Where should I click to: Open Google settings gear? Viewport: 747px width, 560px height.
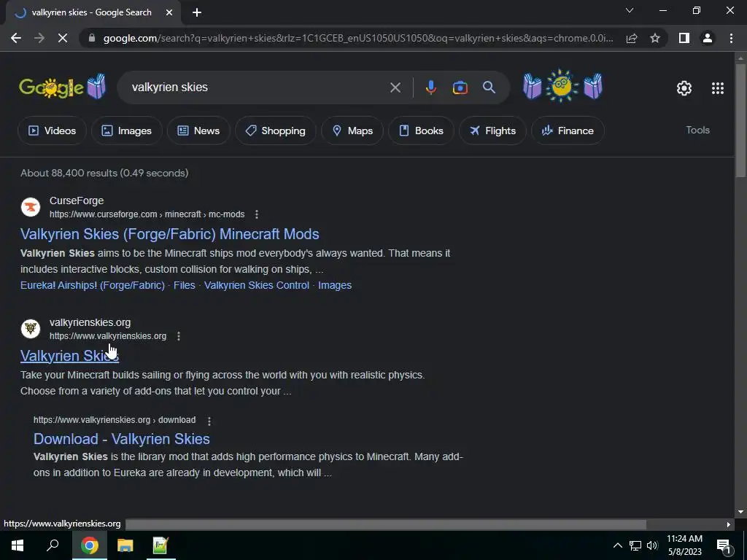[x=684, y=88]
